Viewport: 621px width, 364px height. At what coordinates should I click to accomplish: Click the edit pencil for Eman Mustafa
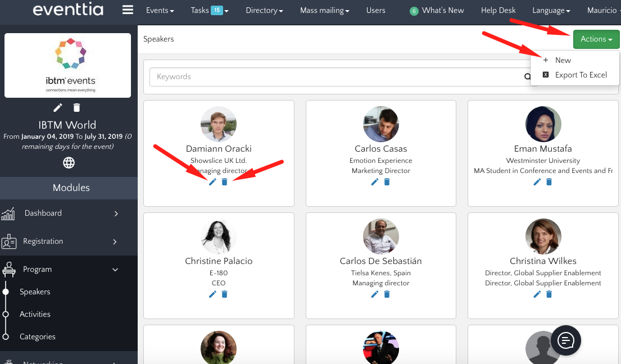[537, 182]
